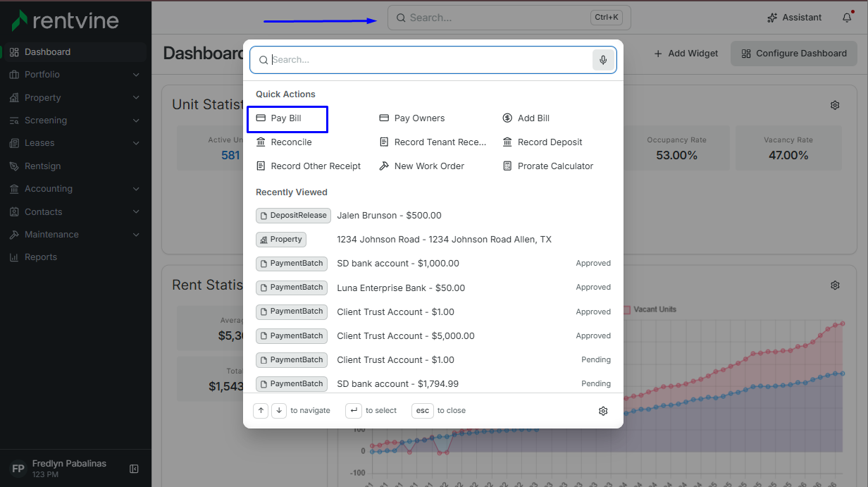Viewport: 868px width, 487px height.
Task: Click the microphone voice search icon
Action: pyautogui.click(x=603, y=60)
